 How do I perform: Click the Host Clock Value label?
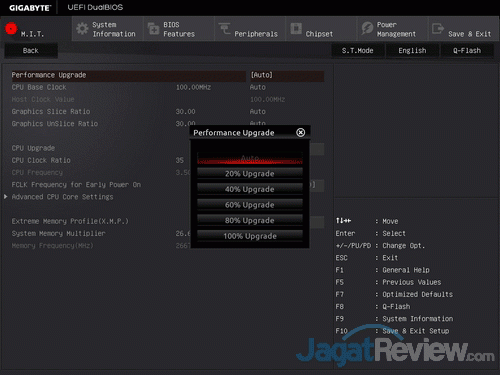(x=43, y=99)
